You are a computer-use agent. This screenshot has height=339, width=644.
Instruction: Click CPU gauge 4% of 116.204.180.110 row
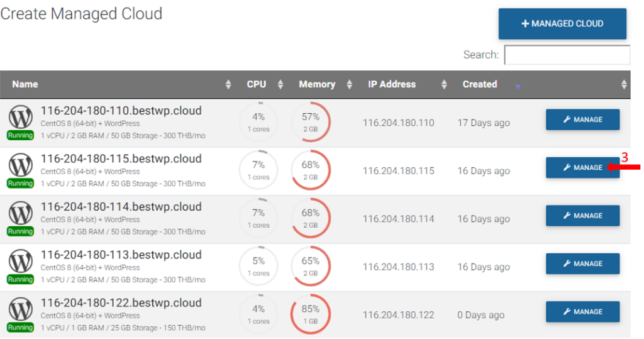click(x=258, y=122)
